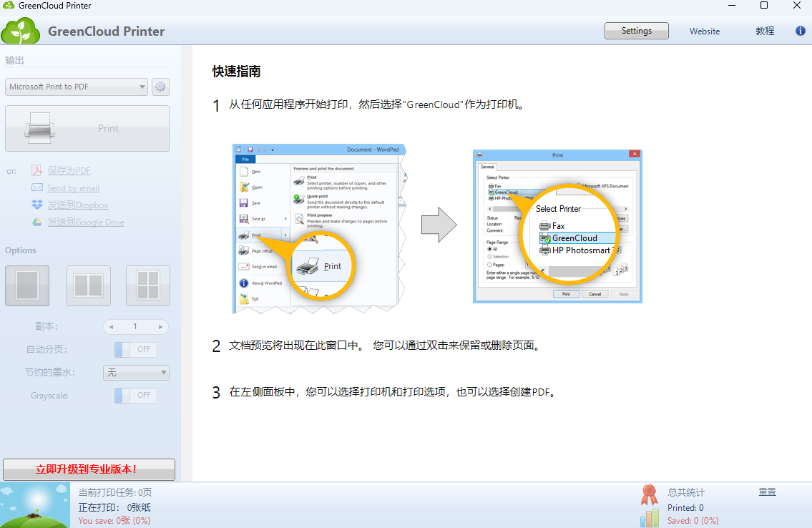This screenshot has width=812, height=528.
Task: Turn on the Grayscale switch
Action: pyautogui.click(x=135, y=395)
